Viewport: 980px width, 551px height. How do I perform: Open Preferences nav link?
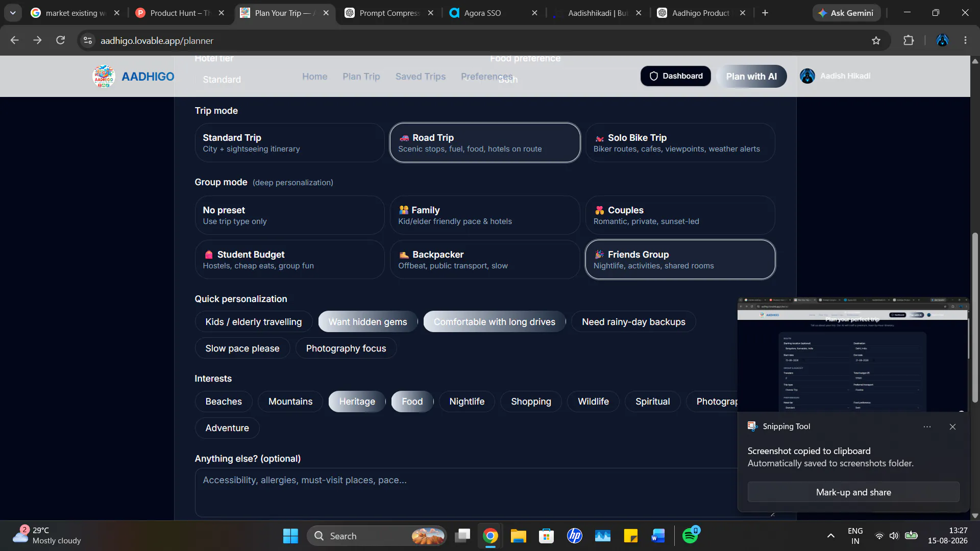click(486, 76)
